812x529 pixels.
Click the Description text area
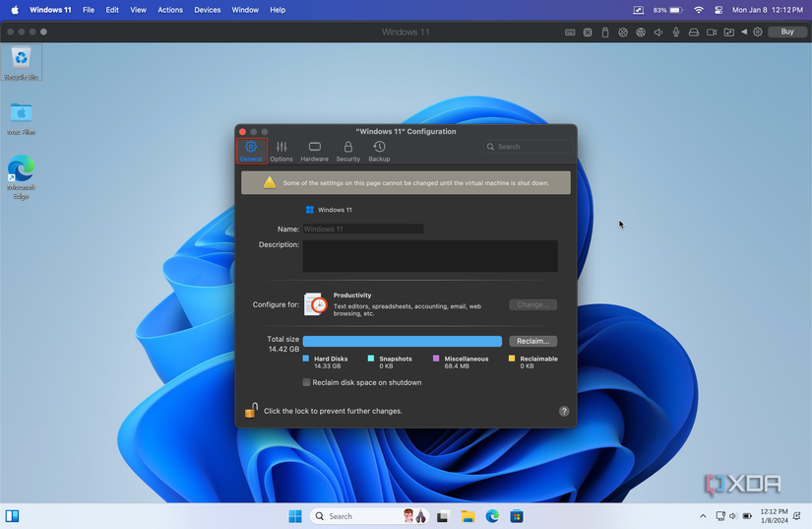point(430,256)
